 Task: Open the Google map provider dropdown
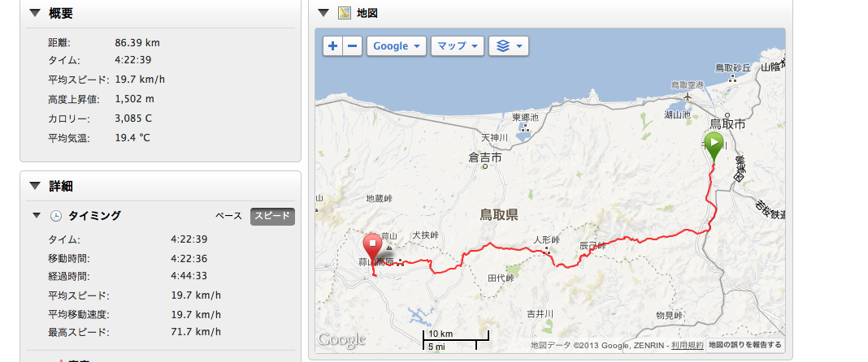396,46
